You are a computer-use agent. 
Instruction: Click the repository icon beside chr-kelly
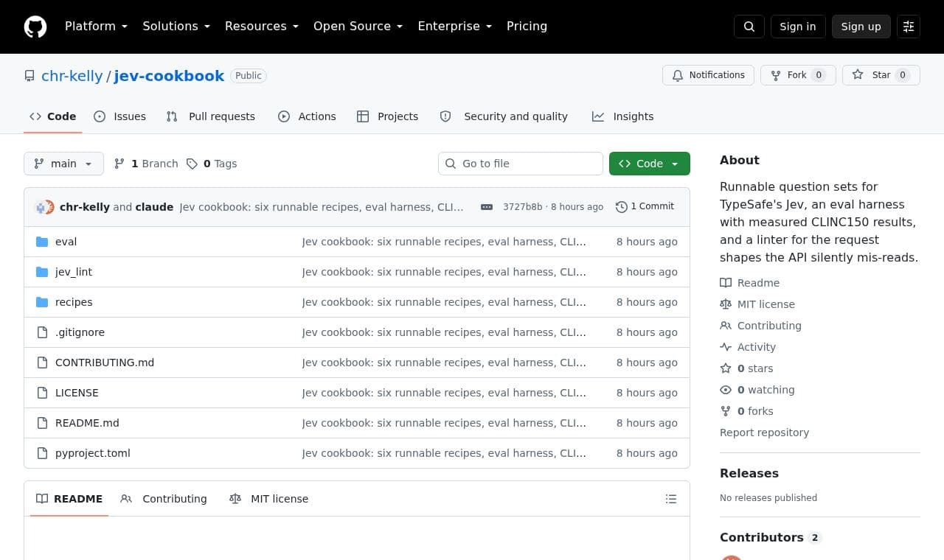[29, 76]
